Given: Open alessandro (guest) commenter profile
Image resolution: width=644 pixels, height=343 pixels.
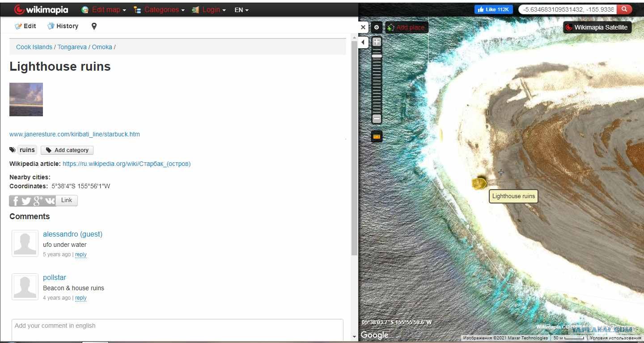Looking at the screenshot, I should coord(72,234).
